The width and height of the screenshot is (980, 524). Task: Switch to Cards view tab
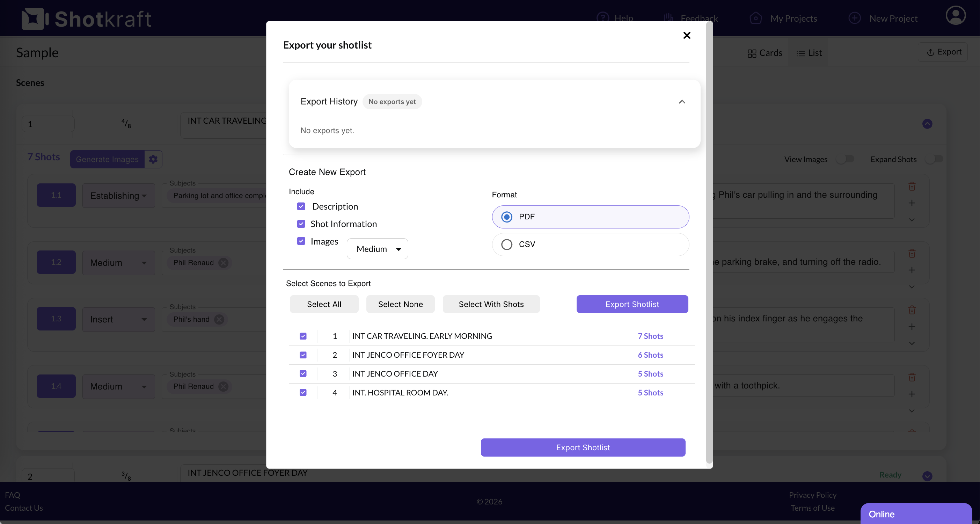[765, 53]
